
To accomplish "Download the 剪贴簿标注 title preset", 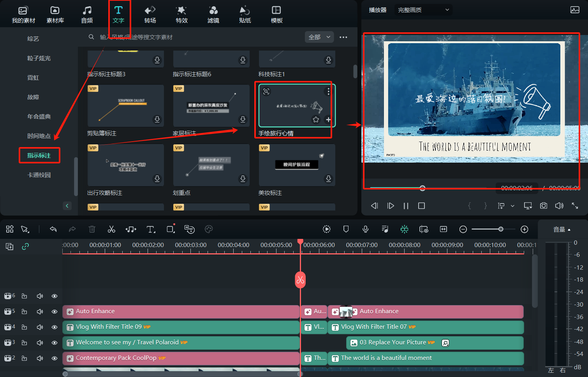I will click(x=157, y=119).
